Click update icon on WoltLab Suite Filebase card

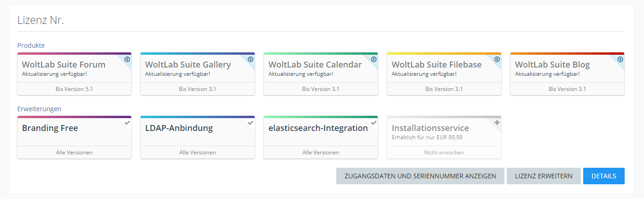coord(497,59)
